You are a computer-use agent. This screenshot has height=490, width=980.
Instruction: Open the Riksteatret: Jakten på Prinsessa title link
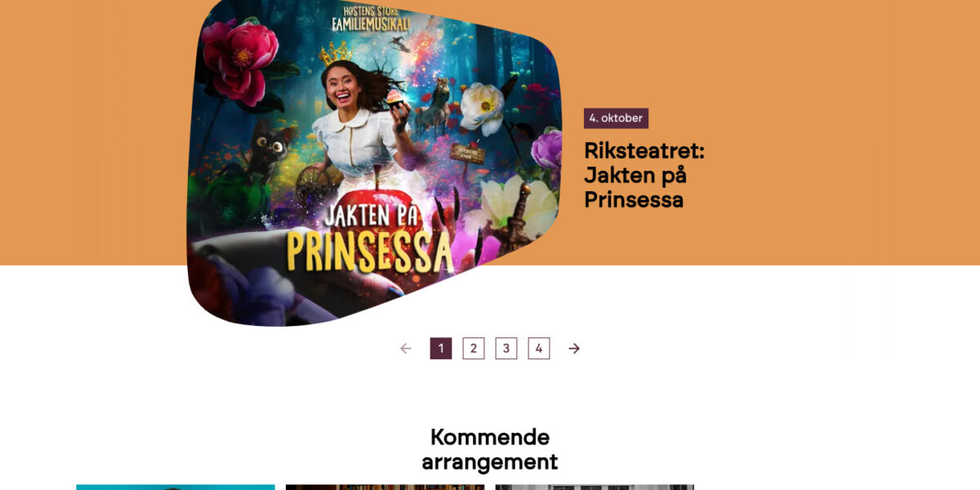(x=644, y=175)
